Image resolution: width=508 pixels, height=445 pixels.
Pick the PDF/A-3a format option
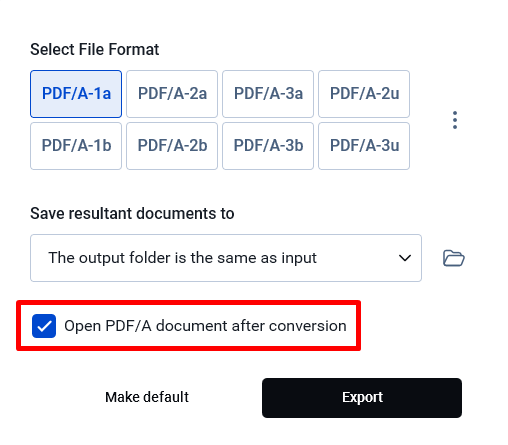(268, 94)
